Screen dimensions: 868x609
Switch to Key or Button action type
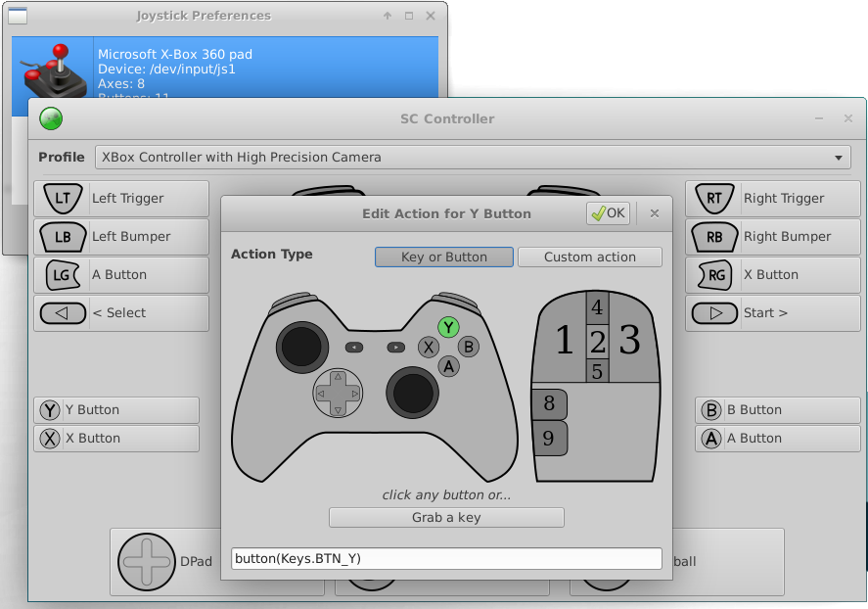point(444,257)
